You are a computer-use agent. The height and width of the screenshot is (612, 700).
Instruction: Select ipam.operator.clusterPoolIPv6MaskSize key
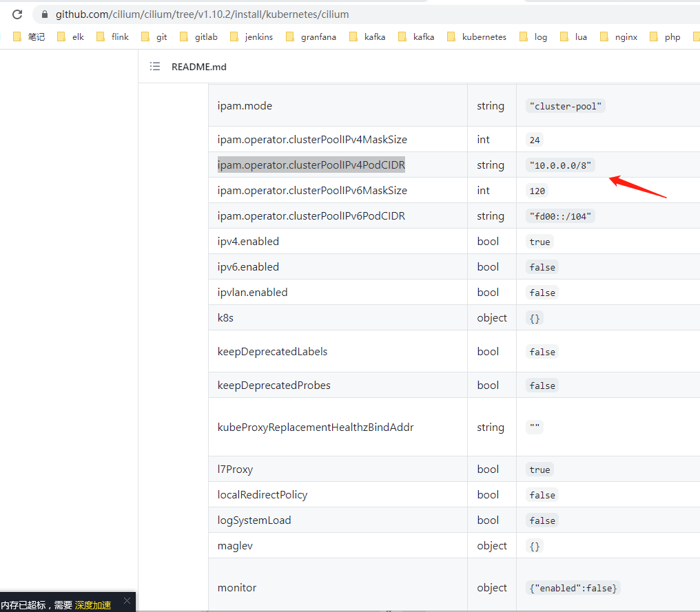point(312,191)
